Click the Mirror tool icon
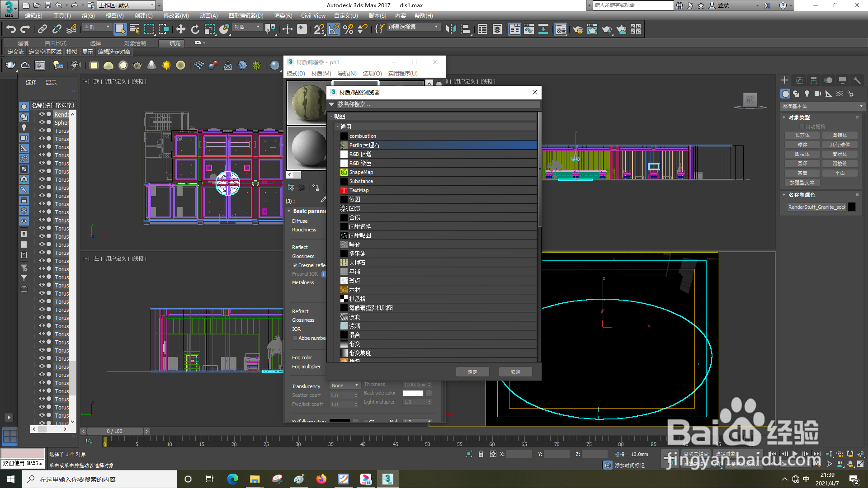This screenshot has width=868, height=489. [x=450, y=30]
